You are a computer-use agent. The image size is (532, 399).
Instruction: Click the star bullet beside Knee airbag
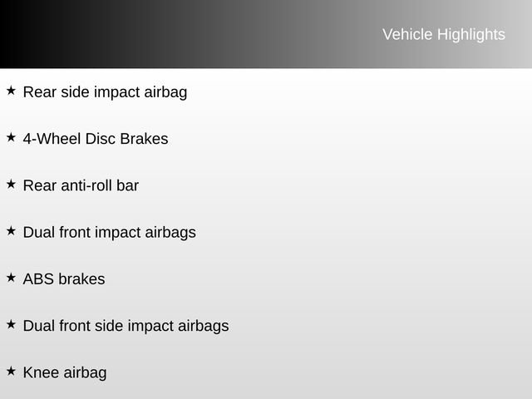[10, 370]
